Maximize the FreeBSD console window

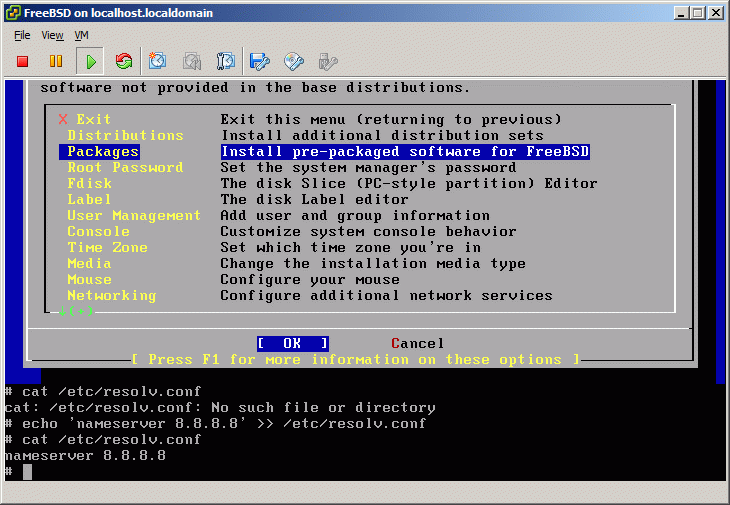[x=697, y=13]
